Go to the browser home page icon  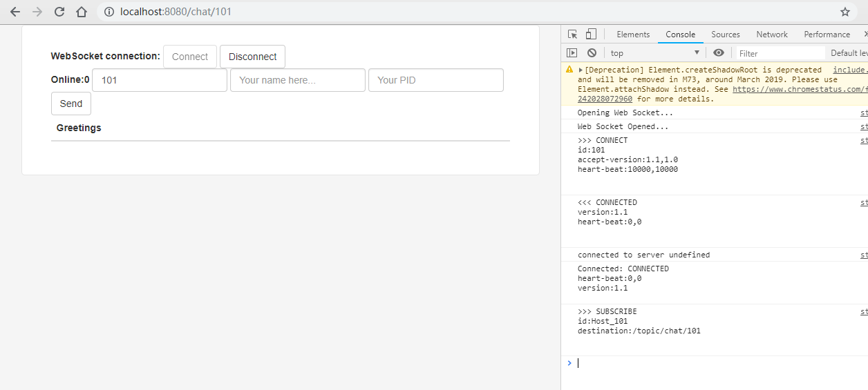82,12
